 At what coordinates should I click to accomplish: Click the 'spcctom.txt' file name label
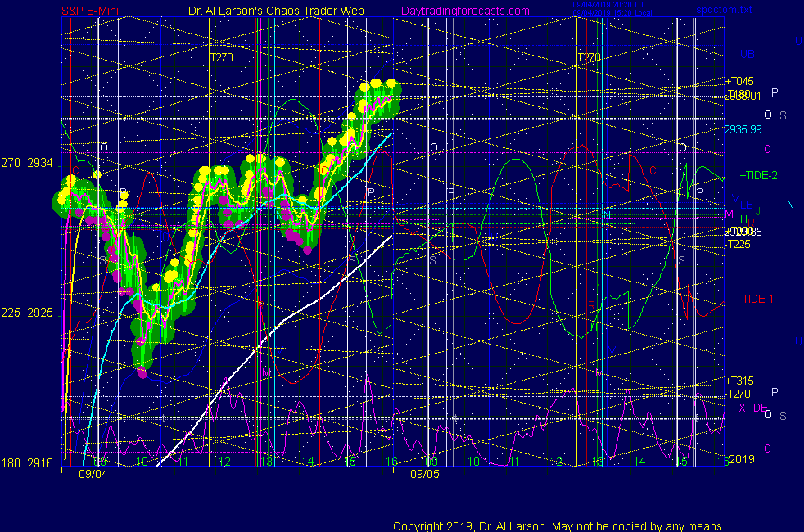724,10
